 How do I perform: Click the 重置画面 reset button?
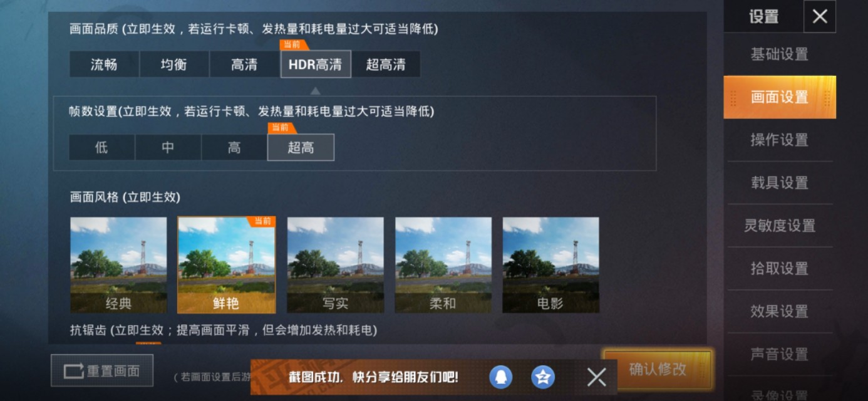(102, 370)
